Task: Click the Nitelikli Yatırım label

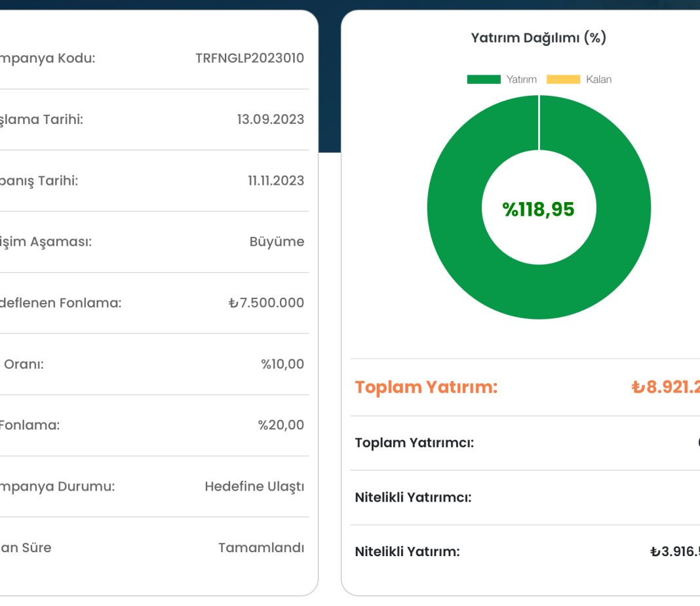Action: click(407, 552)
